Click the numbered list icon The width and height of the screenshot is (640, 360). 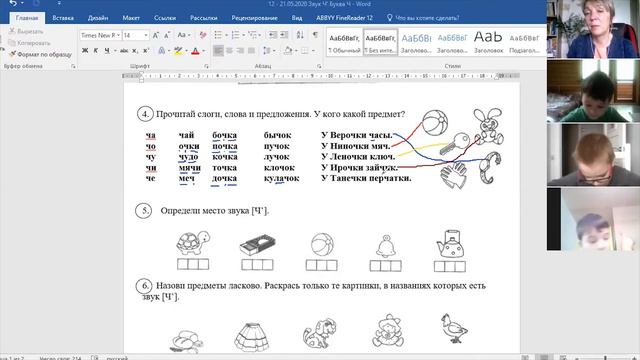point(236,35)
